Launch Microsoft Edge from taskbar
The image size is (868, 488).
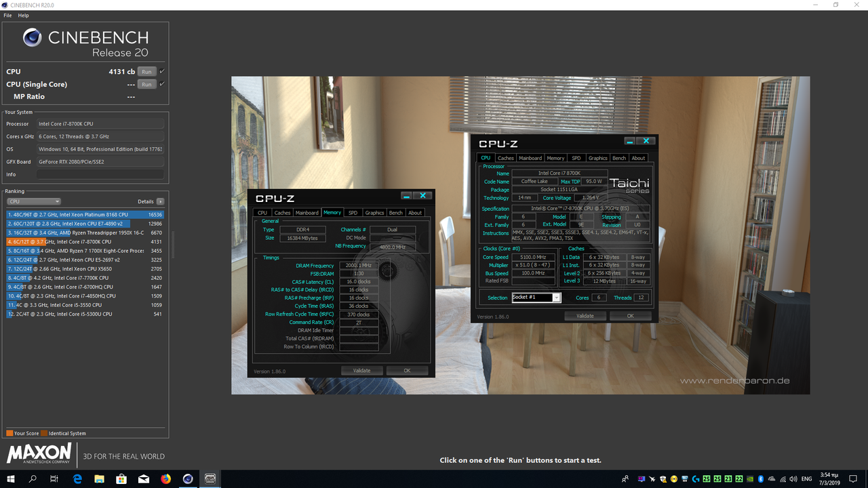click(77, 479)
